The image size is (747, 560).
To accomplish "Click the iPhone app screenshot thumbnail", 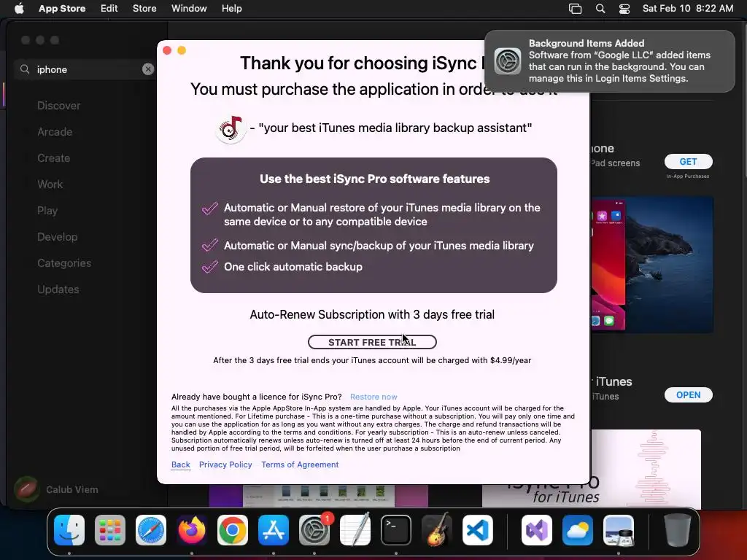I will [x=652, y=265].
